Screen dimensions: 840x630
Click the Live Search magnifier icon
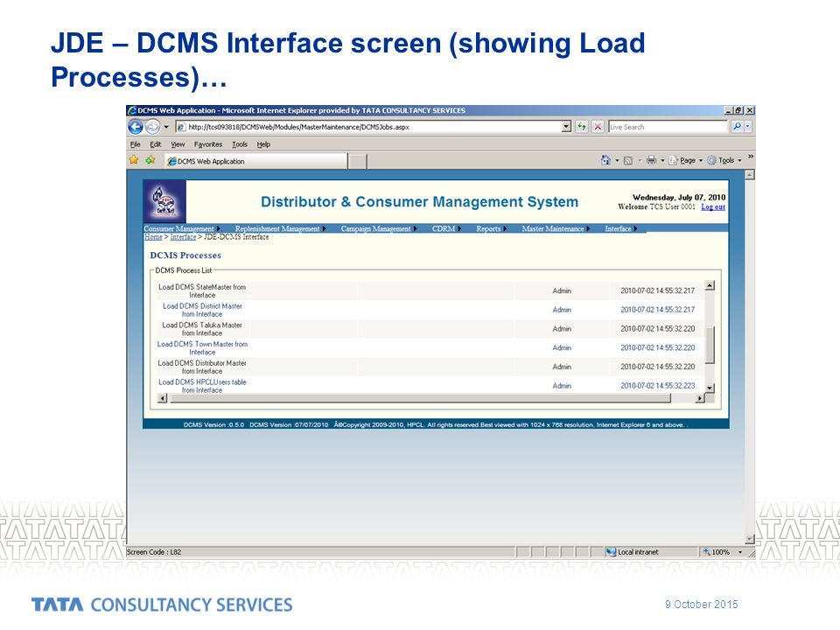[x=737, y=127]
